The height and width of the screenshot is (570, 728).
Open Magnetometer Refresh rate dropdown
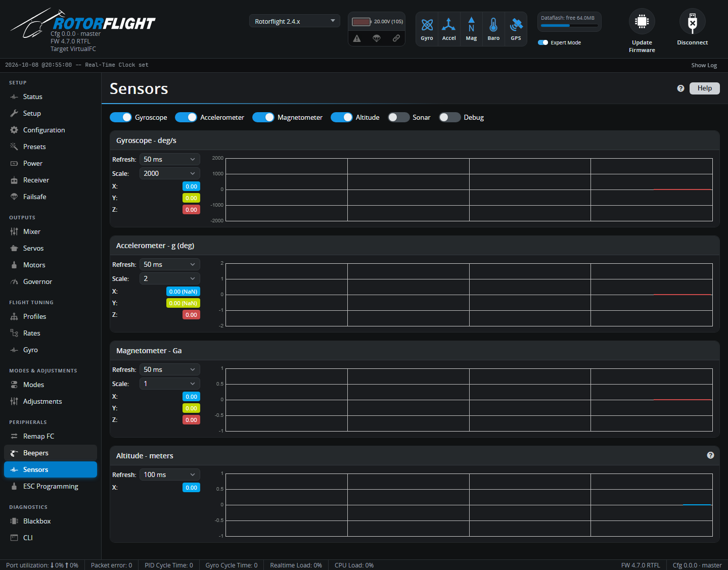coord(170,369)
